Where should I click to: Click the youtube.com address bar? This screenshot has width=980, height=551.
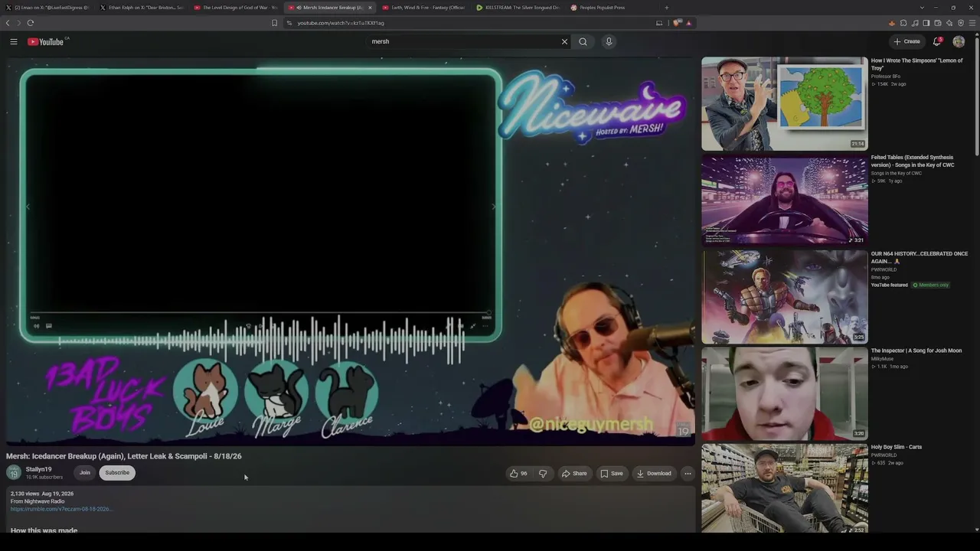pos(467,23)
